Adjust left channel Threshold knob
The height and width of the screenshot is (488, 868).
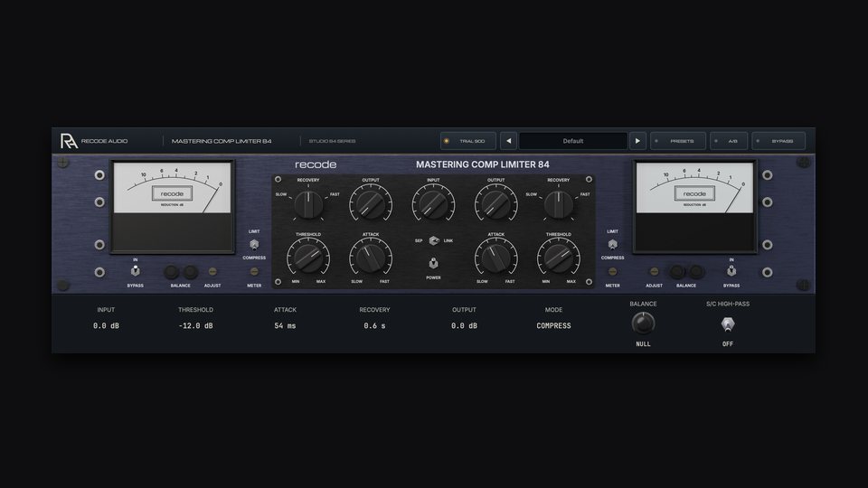tap(308, 258)
